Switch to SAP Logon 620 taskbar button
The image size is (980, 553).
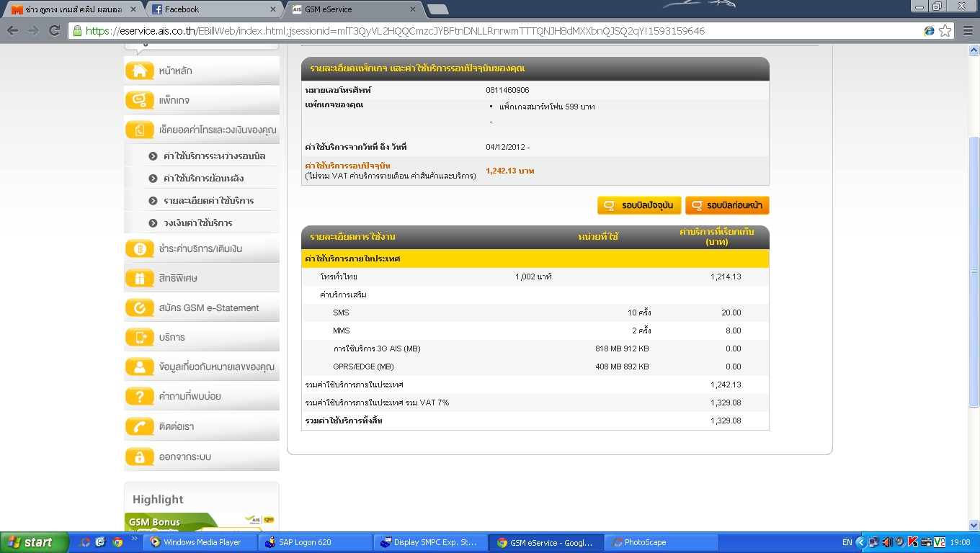pos(313,542)
